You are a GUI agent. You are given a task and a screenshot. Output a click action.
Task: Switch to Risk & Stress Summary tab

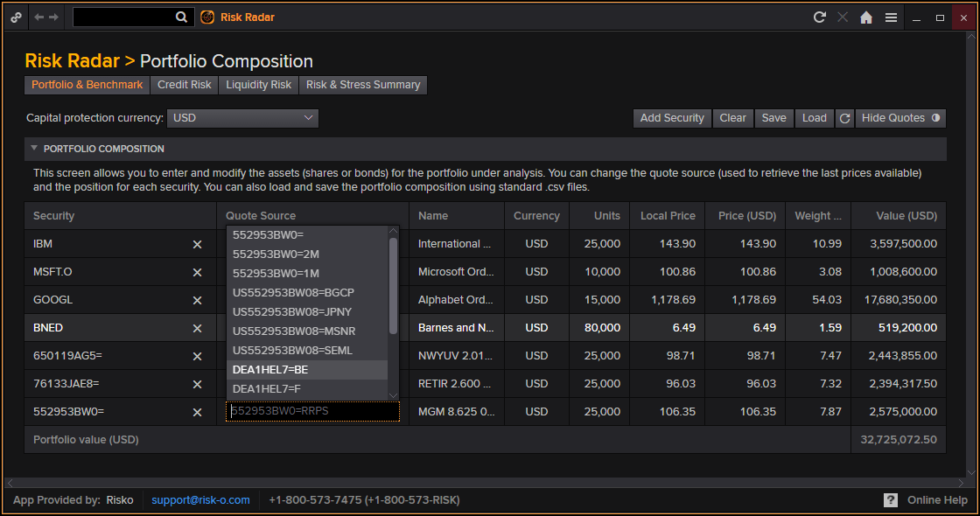[x=363, y=85]
